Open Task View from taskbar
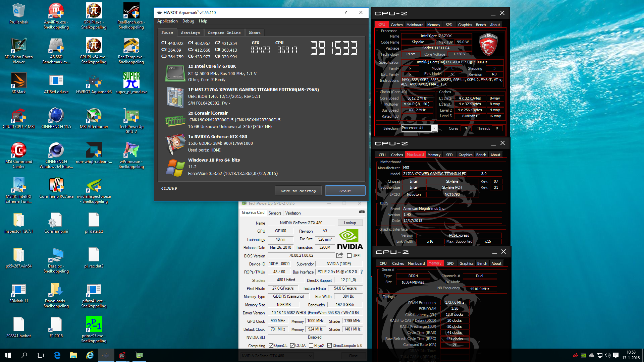 [40, 355]
